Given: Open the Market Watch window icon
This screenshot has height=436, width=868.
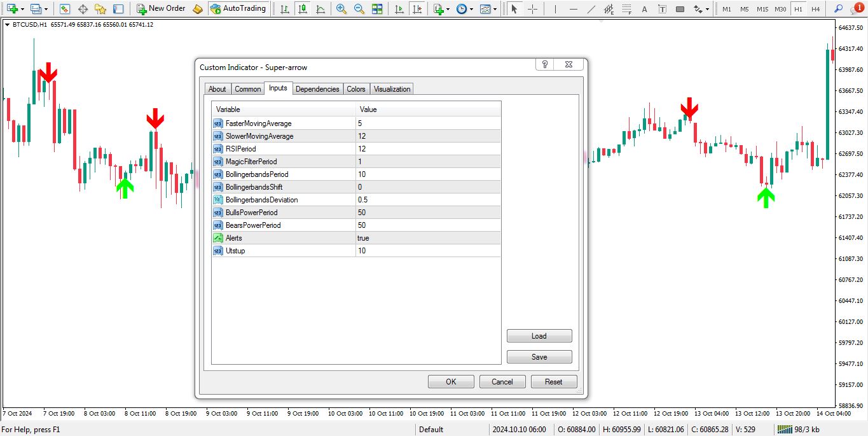Looking at the screenshot, I should 64,9.
